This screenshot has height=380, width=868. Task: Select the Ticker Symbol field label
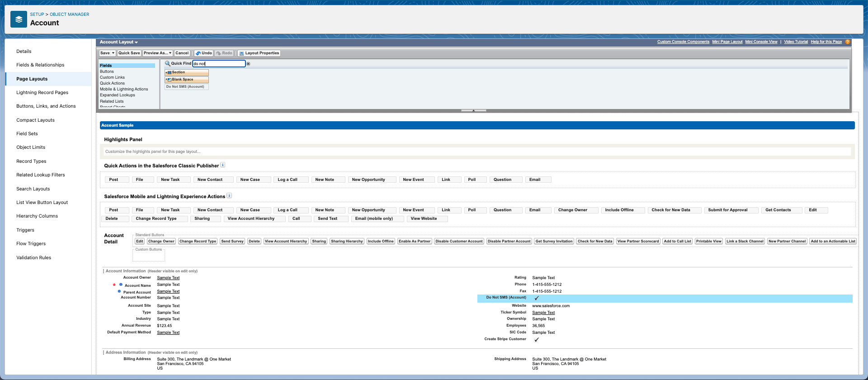tap(513, 313)
